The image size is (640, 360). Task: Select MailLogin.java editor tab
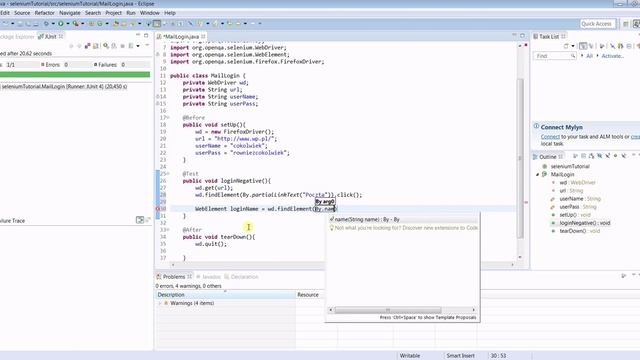point(181,37)
